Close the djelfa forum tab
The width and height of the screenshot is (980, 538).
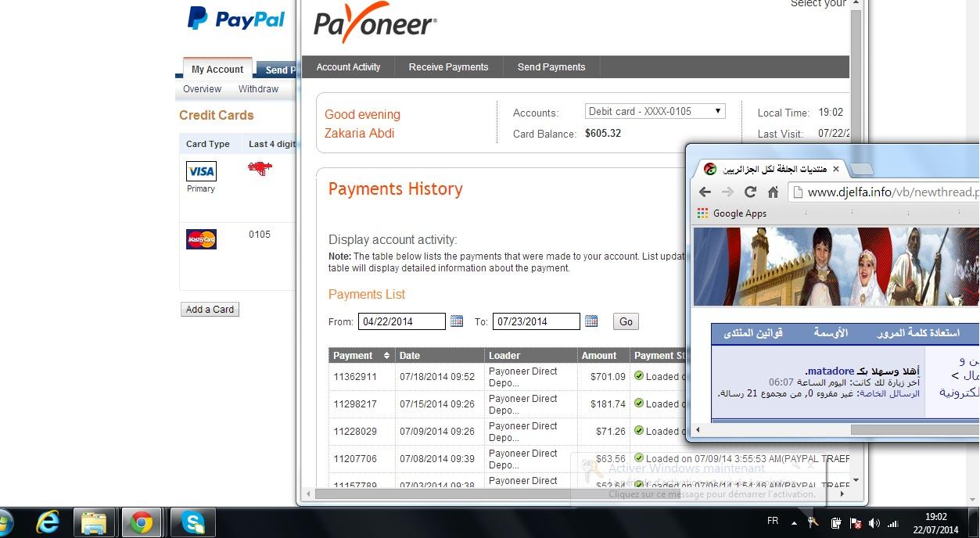[x=835, y=169]
